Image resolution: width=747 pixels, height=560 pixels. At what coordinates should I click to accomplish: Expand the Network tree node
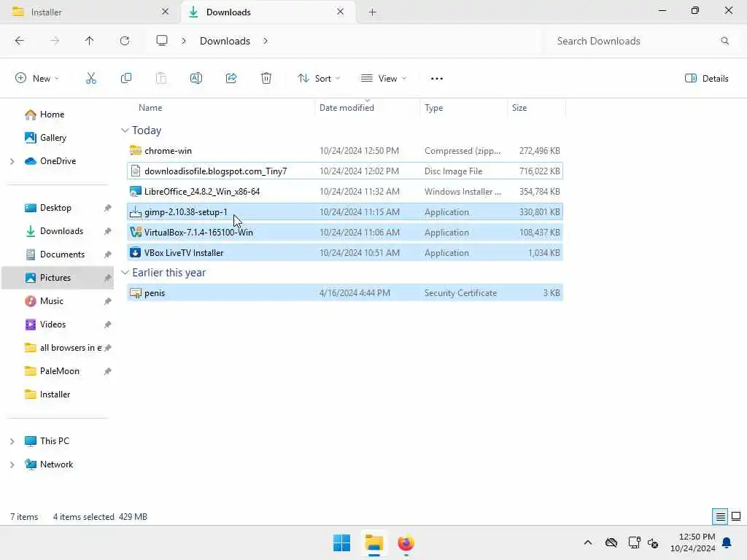tap(12, 464)
